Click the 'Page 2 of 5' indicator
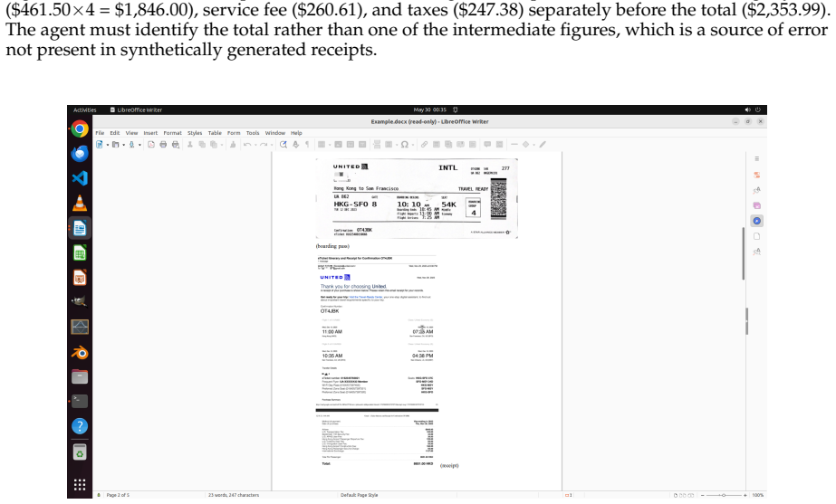Screen dimensions: 836x504 point(118,496)
